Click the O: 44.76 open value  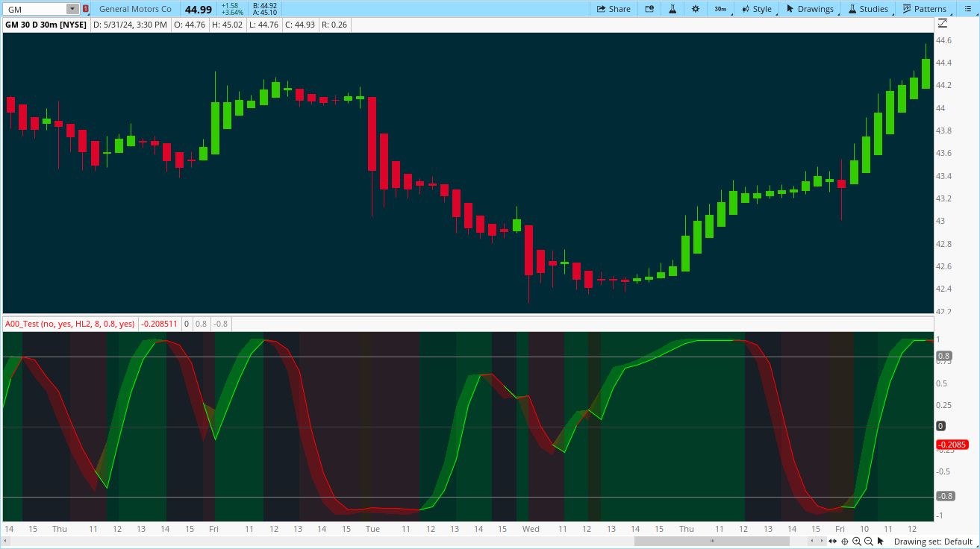pyautogui.click(x=190, y=25)
